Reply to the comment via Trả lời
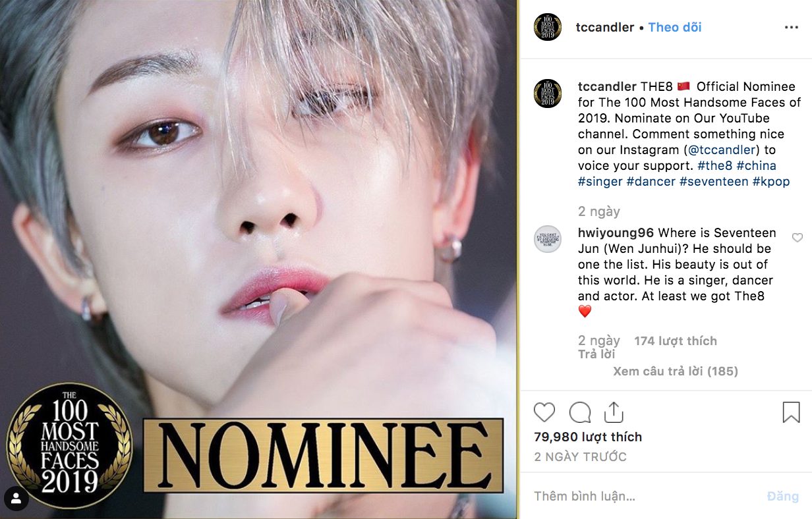 point(596,354)
